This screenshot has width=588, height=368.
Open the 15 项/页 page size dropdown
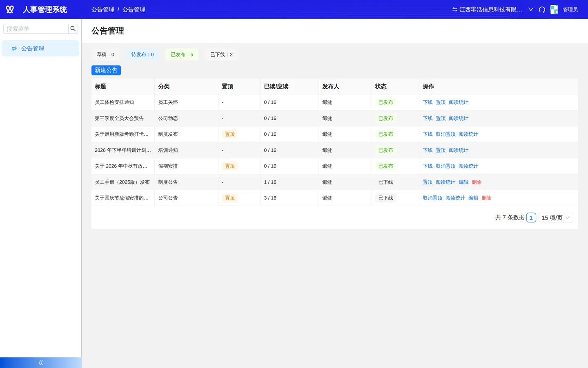coord(556,218)
